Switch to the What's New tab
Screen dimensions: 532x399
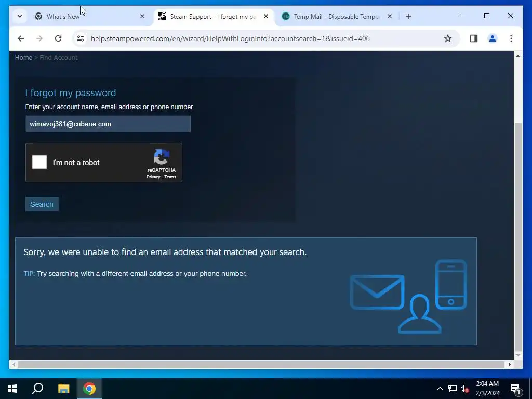pos(90,16)
